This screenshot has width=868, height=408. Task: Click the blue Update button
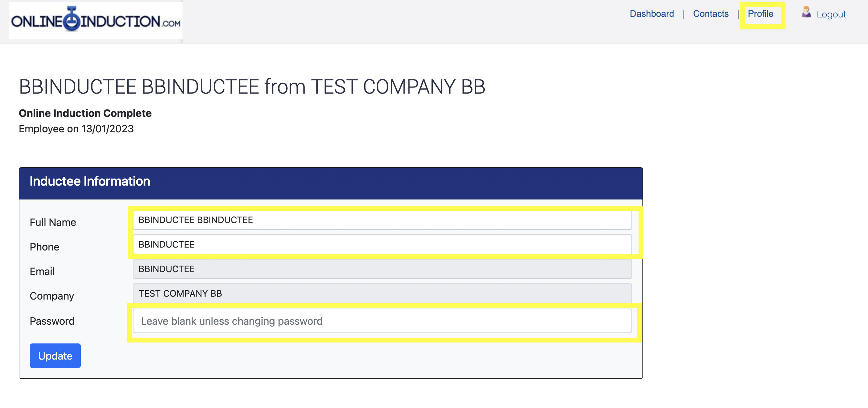pyautogui.click(x=55, y=356)
